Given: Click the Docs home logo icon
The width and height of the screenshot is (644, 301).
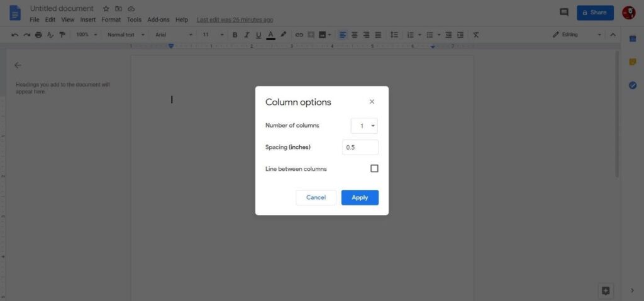Looking at the screenshot, I should point(15,13).
